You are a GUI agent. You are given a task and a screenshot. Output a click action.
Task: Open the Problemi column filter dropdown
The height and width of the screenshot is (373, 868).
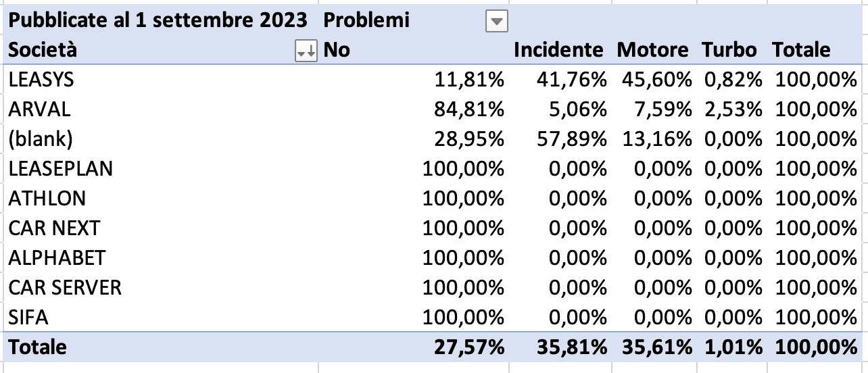click(x=497, y=22)
